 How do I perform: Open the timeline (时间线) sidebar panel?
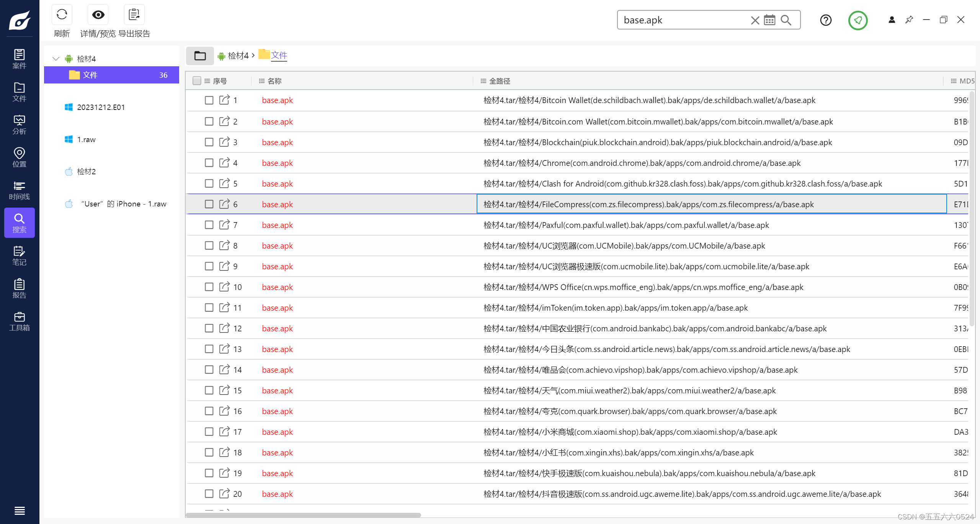(x=19, y=190)
